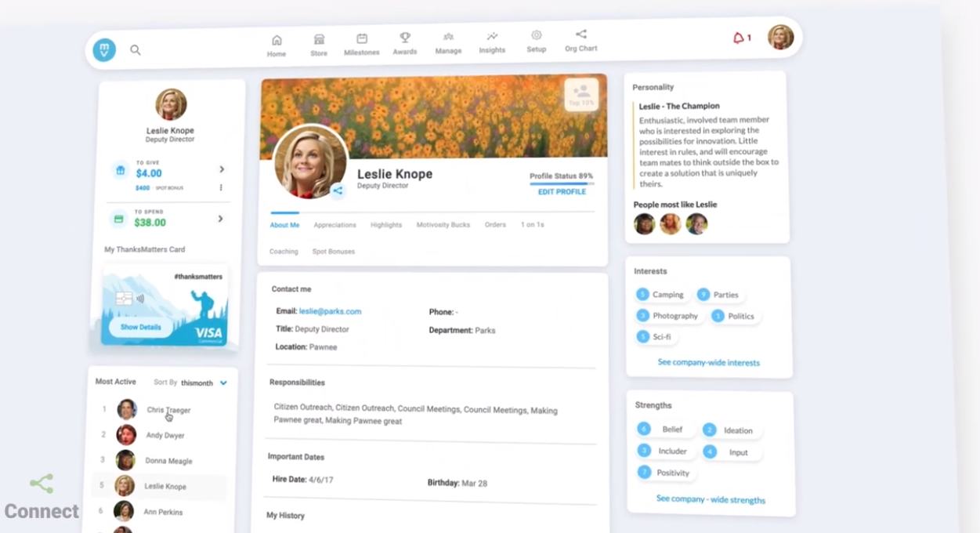Click the notification bell with red badge
The height and width of the screenshot is (533, 980).
pos(740,36)
